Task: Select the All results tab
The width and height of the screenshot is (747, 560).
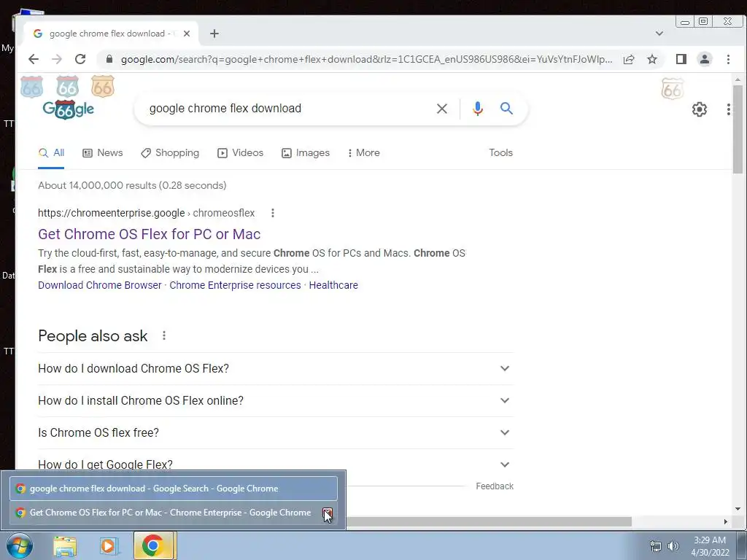Action: coord(52,153)
